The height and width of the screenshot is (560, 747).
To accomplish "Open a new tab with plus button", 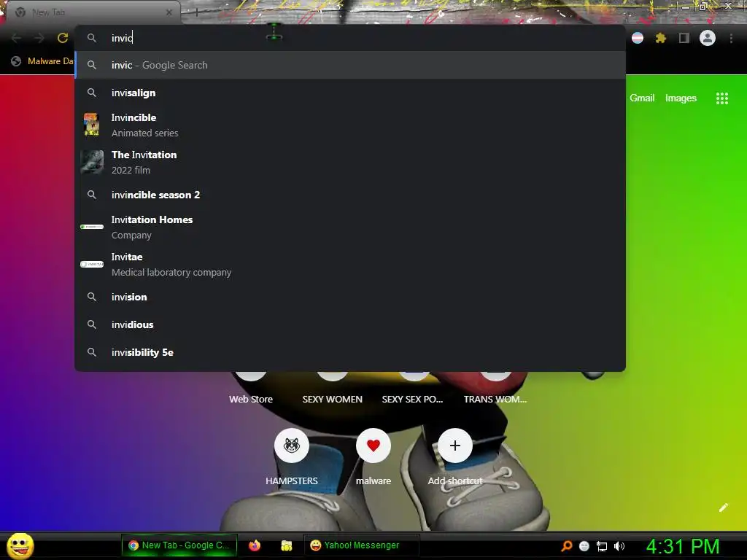I will click(196, 12).
